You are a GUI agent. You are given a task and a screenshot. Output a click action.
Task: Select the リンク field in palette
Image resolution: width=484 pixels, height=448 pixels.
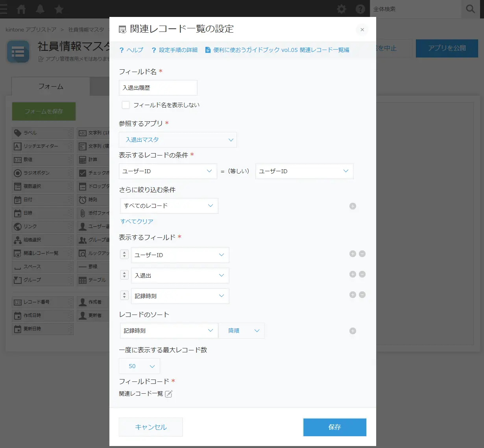[x=43, y=227]
